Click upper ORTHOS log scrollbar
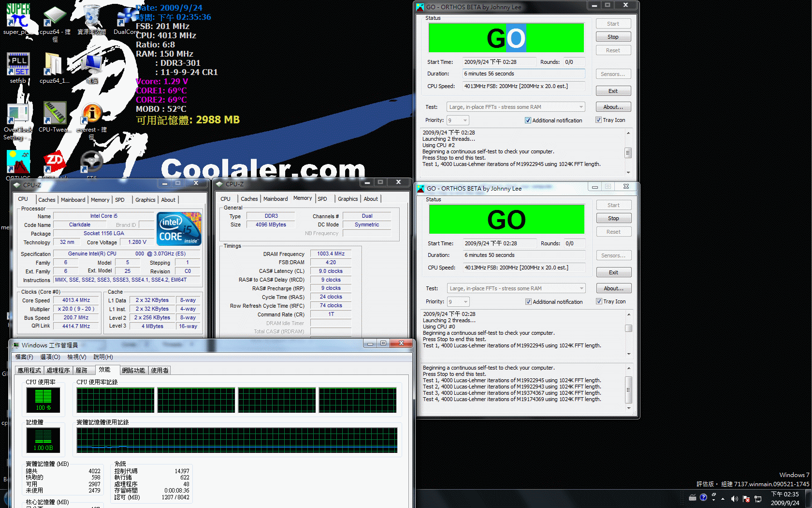 point(628,152)
